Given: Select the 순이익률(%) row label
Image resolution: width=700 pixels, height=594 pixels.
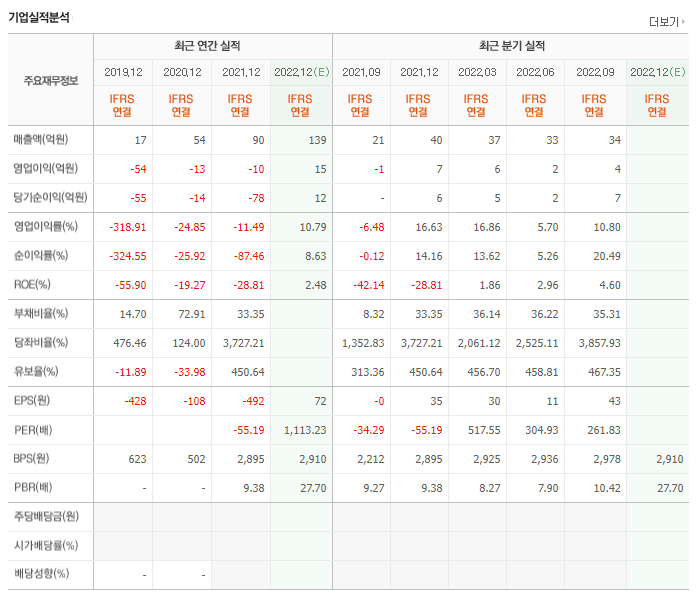Looking at the screenshot, I should pos(41,256).
